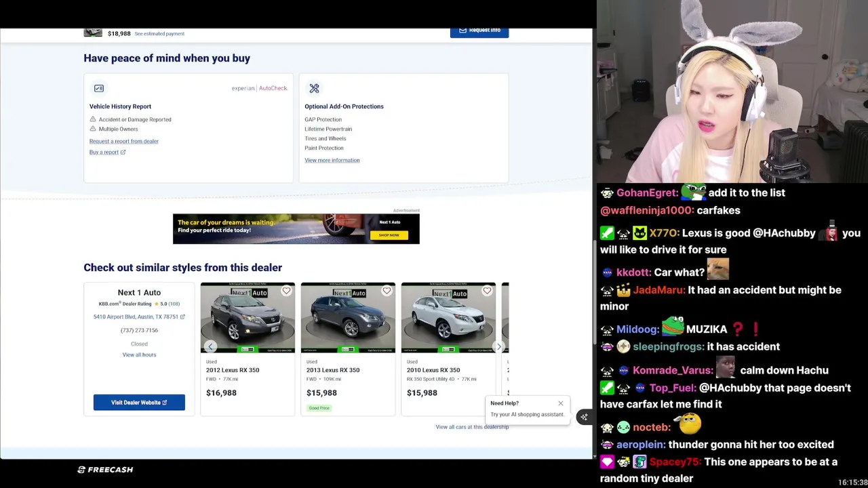Click the car advertisement banner
Image resolution: width=868 pixels, height=488 pixels.
pos(296,229)
